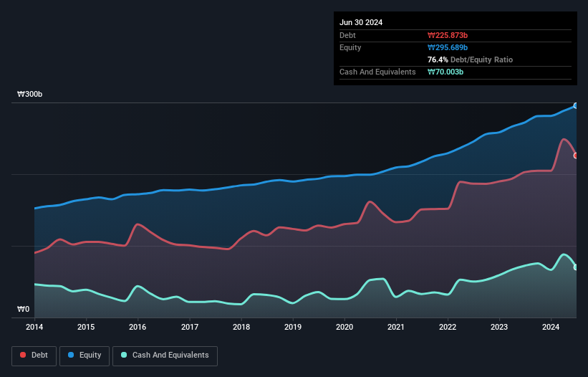Click the ₩0 y-axis label
Image resolution: width=588 pixels, height=377 pixels.
pyautogui.click(x=23, y=309)
